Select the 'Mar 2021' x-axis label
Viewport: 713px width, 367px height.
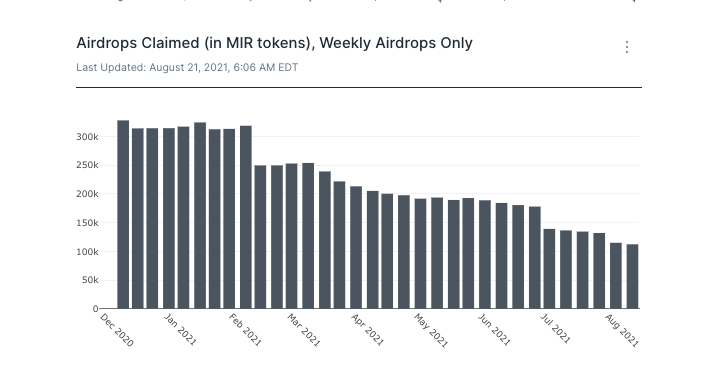[304, 330]
